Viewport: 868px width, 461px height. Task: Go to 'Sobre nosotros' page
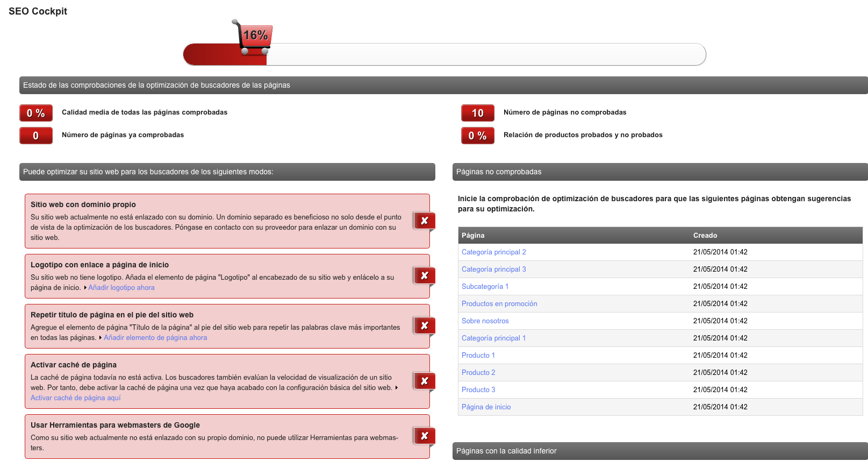click(x=485, y=321)
